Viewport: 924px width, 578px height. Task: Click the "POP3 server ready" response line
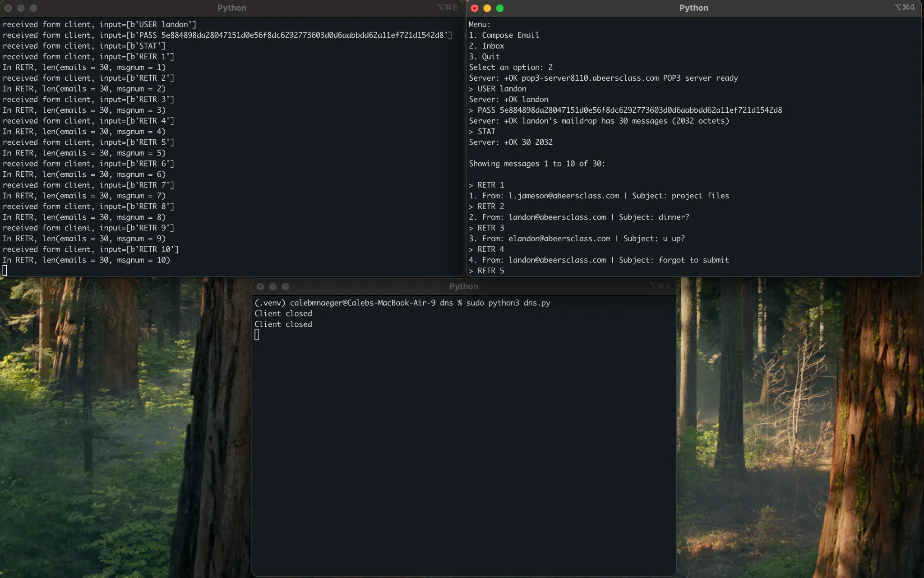604,78
